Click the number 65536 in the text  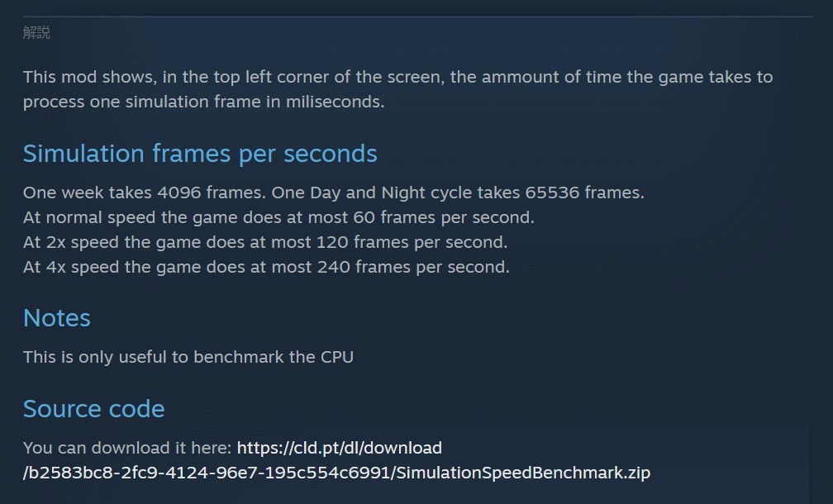point(551,193)
